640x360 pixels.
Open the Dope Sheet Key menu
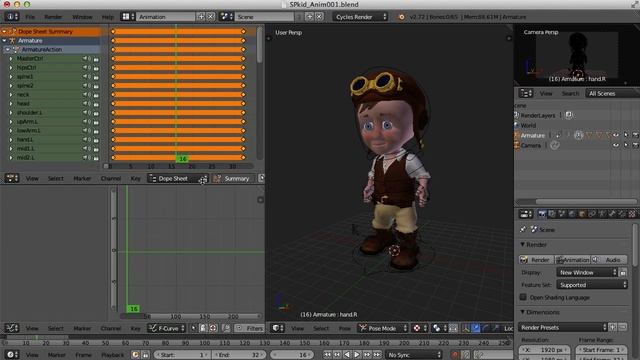[136, 178]
